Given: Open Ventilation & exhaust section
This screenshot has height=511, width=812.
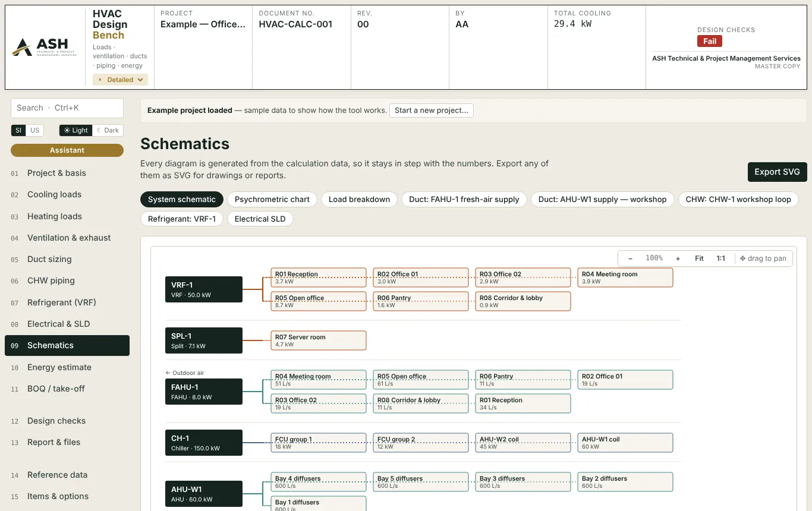Looking at the screenshot, I should [x=67, y=238].
